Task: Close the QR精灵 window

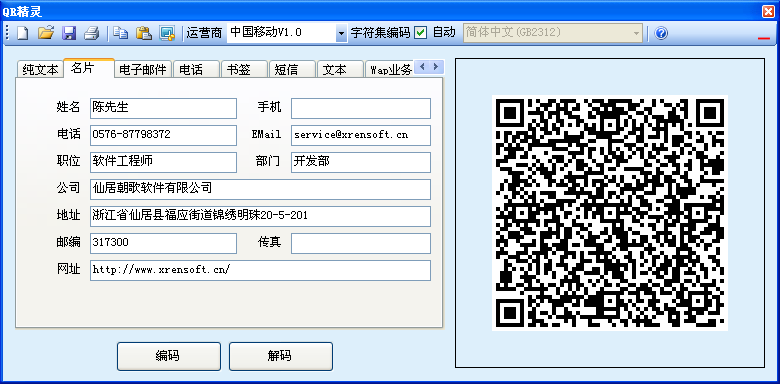Action: point(769,12)
